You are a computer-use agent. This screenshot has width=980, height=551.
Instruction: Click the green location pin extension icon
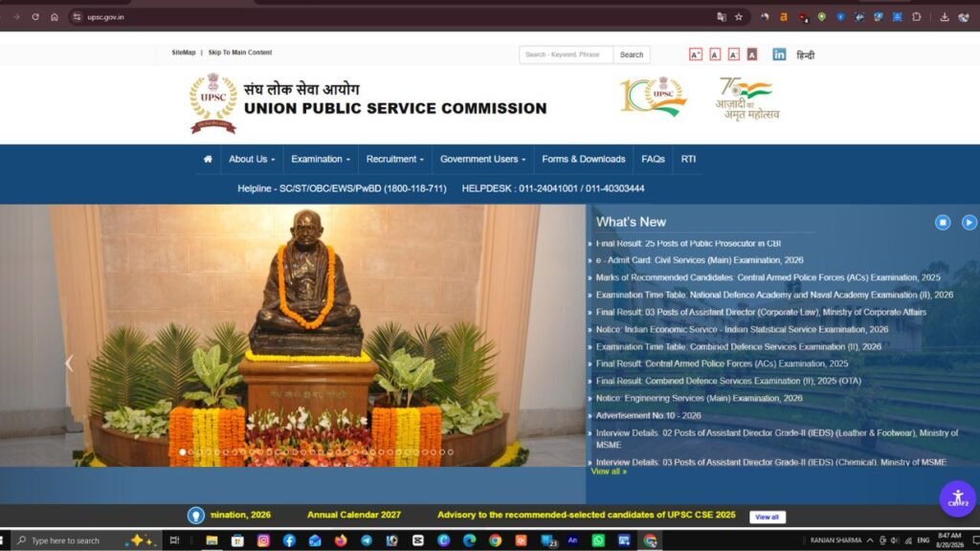pyautogui.click(x=822, y=17)
